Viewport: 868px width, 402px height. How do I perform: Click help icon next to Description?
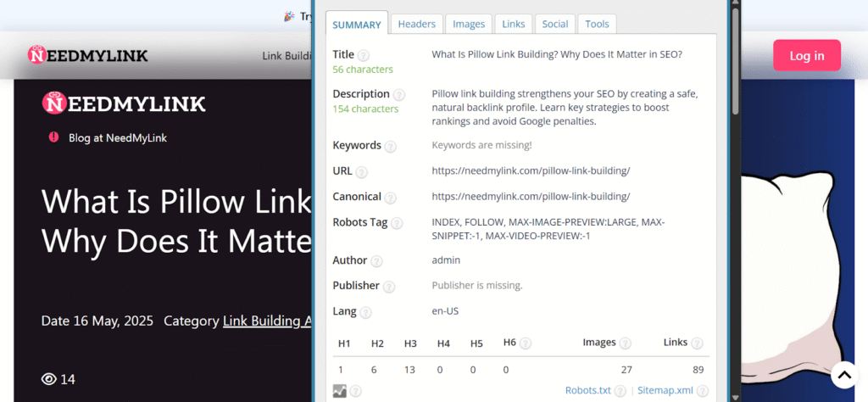click(398, 95)
